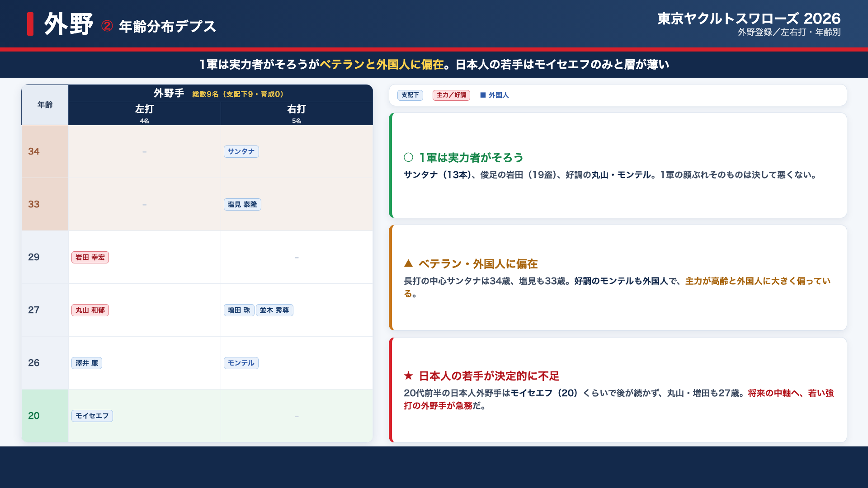Click the 総数9名 roster count text
Viewport: 868px width, 488px height.
point(238,94)
